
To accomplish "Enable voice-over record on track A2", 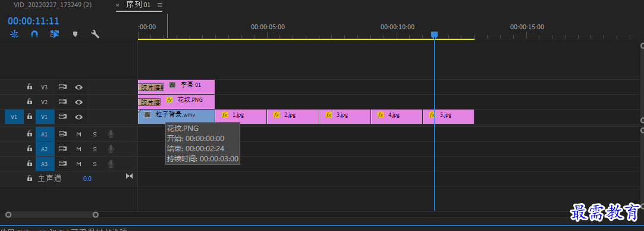I will pos(111,149).
